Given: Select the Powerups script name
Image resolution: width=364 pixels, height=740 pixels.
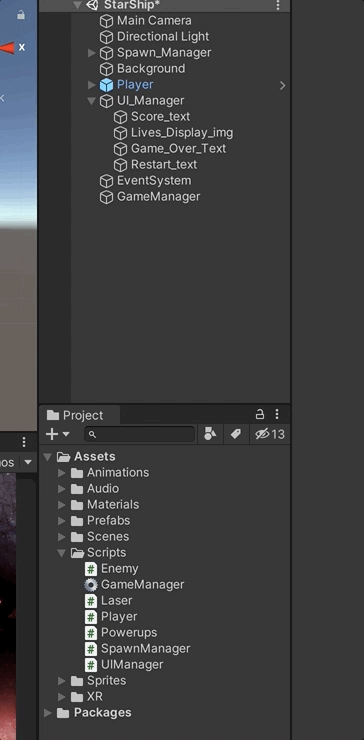Looking at the screenshot, I should tap(129, 633).
